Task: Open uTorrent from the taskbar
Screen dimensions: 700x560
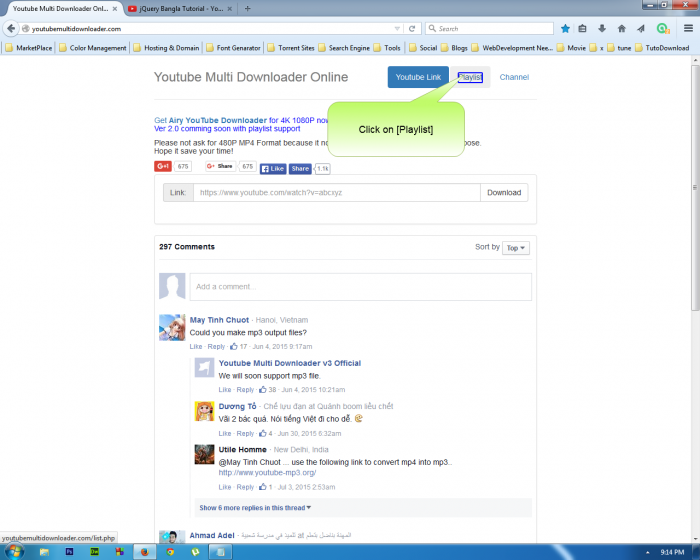Action: click(195, 552)
